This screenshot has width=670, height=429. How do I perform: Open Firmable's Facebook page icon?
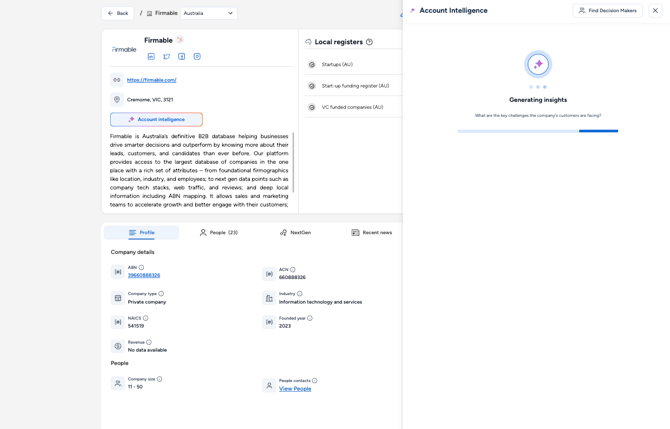181,57
